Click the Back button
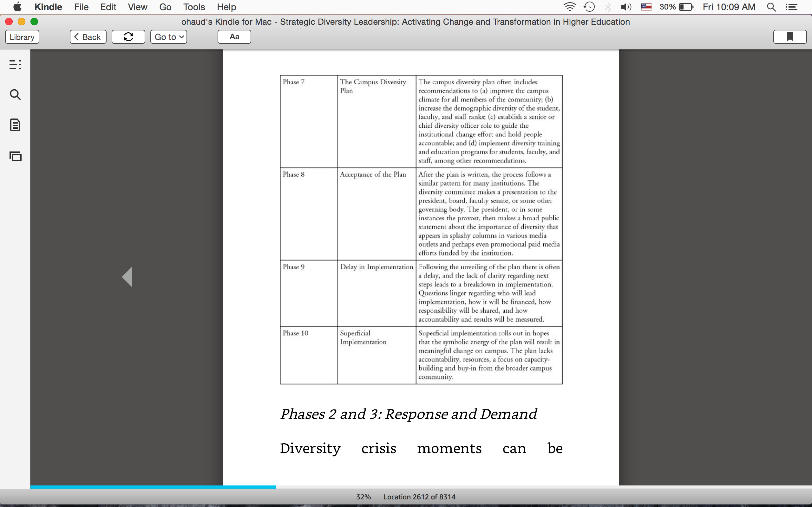The width and height of the screenshot is (812, 507). [88, 37]
